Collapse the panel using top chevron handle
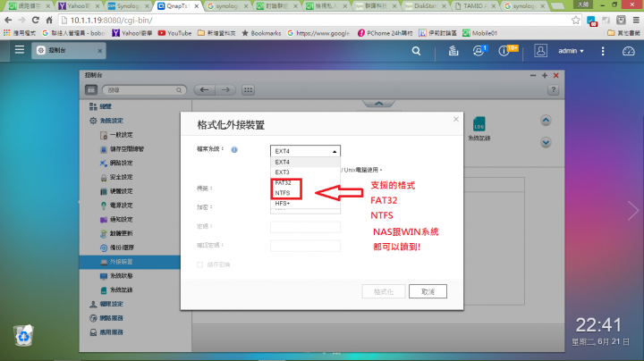This screenshot has width=644, height=361. point(378,104)
